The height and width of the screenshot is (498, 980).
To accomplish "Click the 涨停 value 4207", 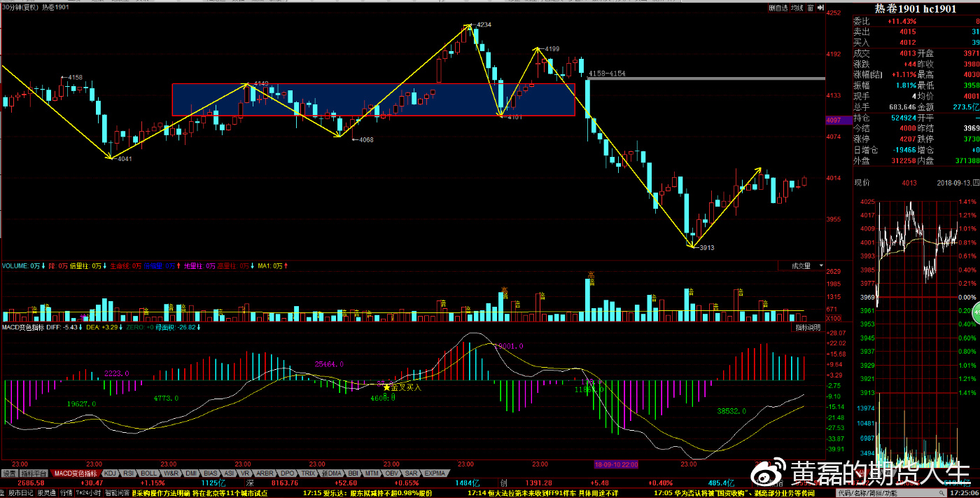I will 908,139.
